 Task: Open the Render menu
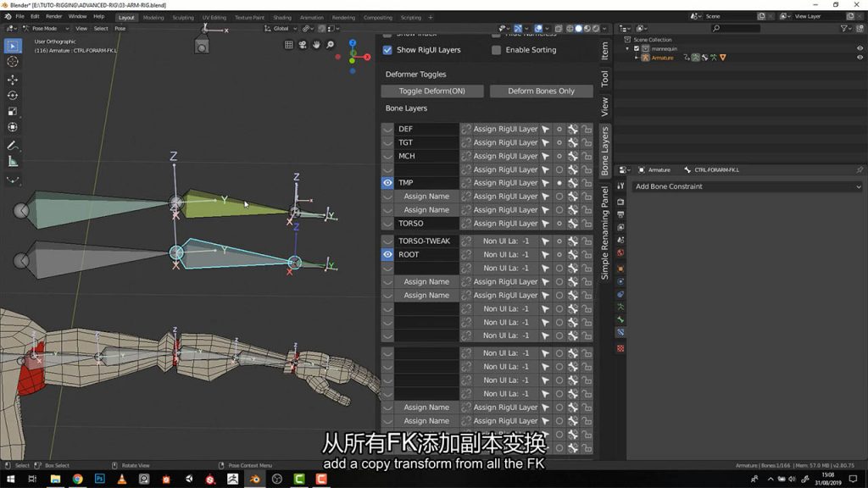tap(53, 17)
